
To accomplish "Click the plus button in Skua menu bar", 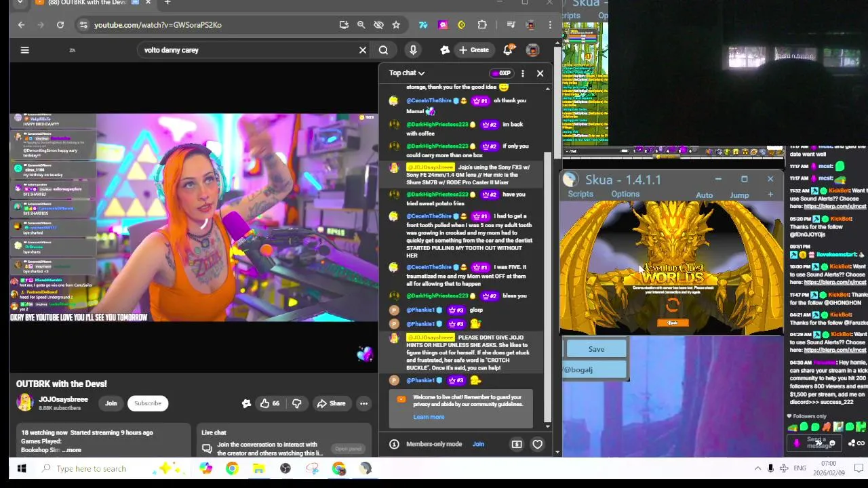I will click(770, 195).
